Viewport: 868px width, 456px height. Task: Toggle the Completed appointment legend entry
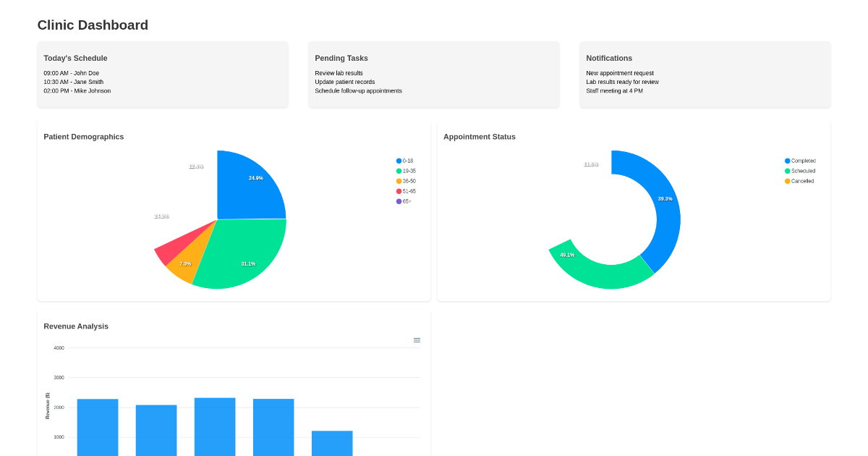pos(799,161)
